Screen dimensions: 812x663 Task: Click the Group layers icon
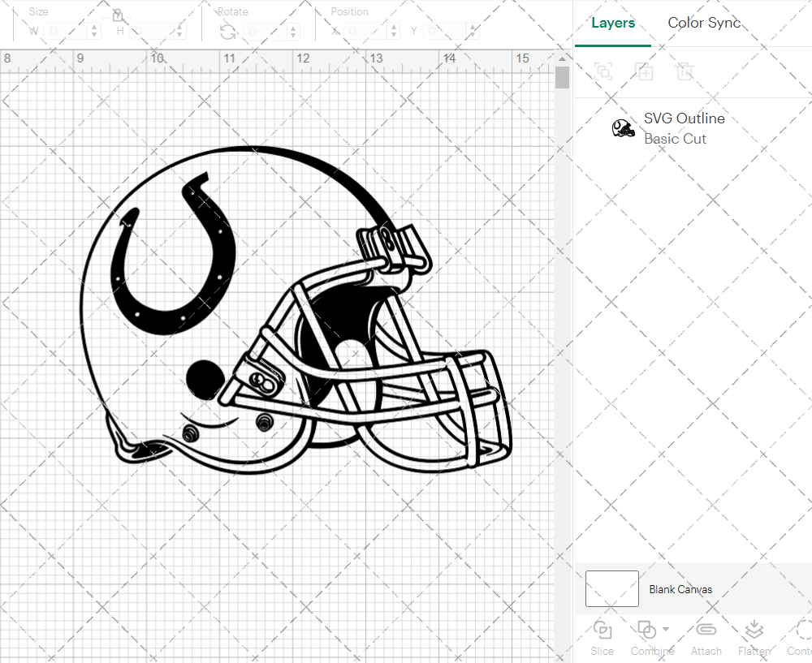click(x=603, y=71)
